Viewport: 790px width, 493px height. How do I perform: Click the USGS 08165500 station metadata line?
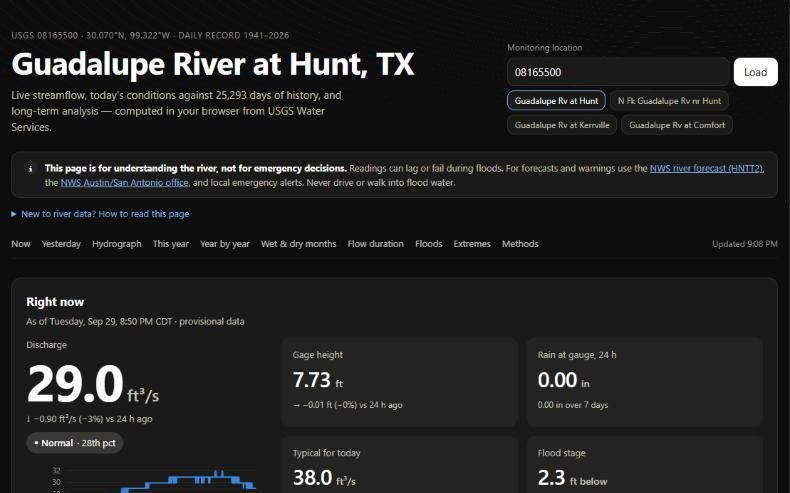tap(150, 35)
